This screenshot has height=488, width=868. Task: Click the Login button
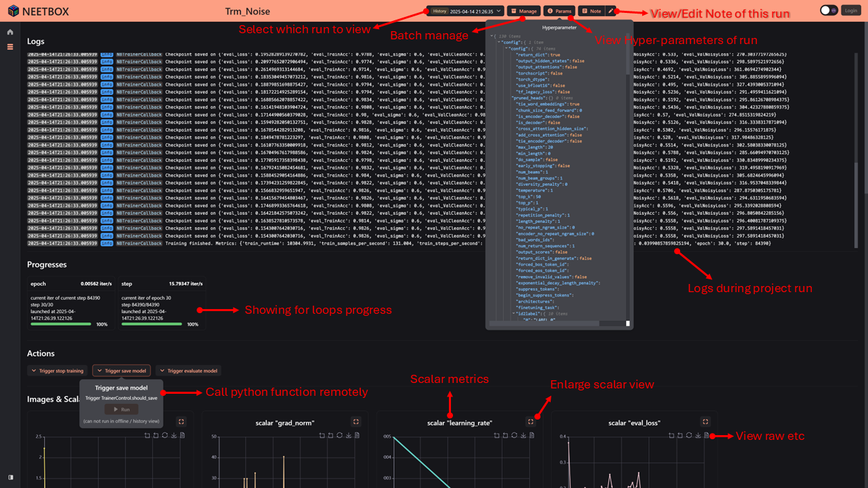[x=850, y=10]
